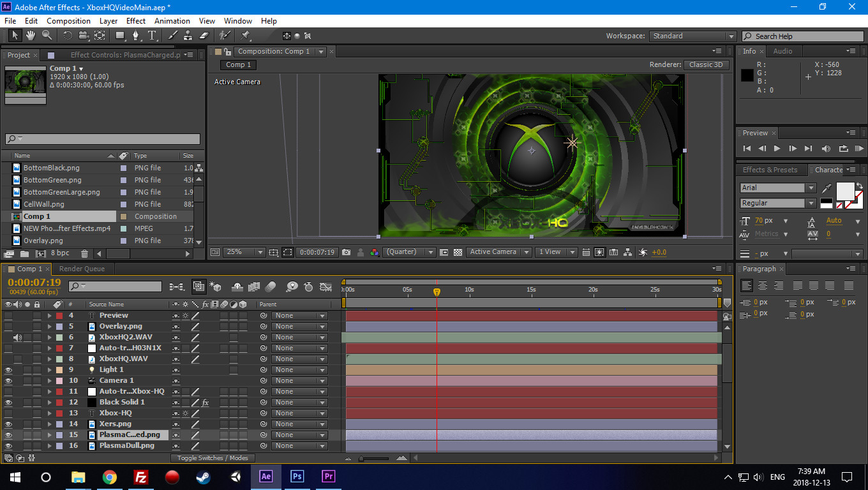Image resolution: width=868 pixels, height=490 pixels.
Task: Toggle visibility eye of Light 1 layer
Action: [8, 369]
